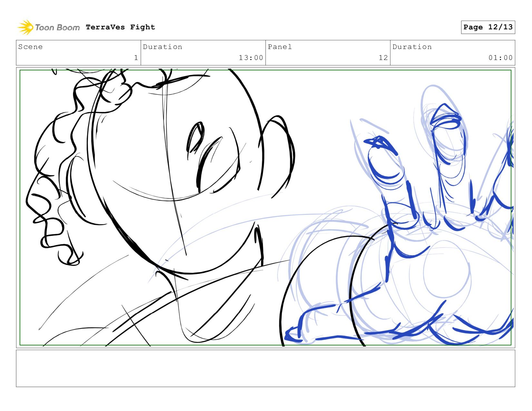Click the Duration label above 01:00
This screenshot has height=411, width=532.
(x=412, y=47)
